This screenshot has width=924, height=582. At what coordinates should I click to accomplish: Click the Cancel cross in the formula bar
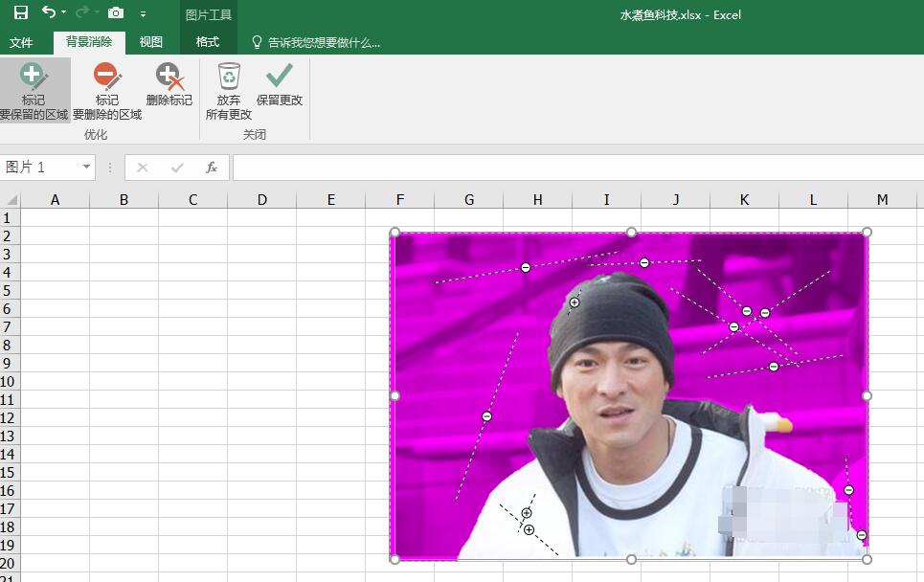[143, 167]
